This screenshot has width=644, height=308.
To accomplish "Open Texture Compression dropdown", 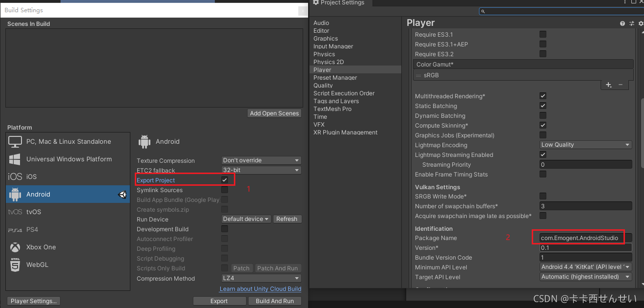I will (x=261, y=160).
